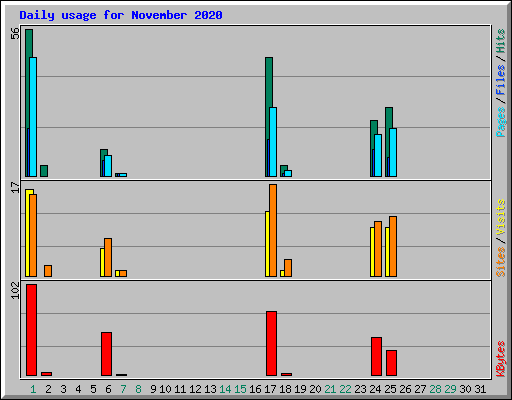Select the orange sites bar for day 17
512x400 pixels.
click(273, 230)
